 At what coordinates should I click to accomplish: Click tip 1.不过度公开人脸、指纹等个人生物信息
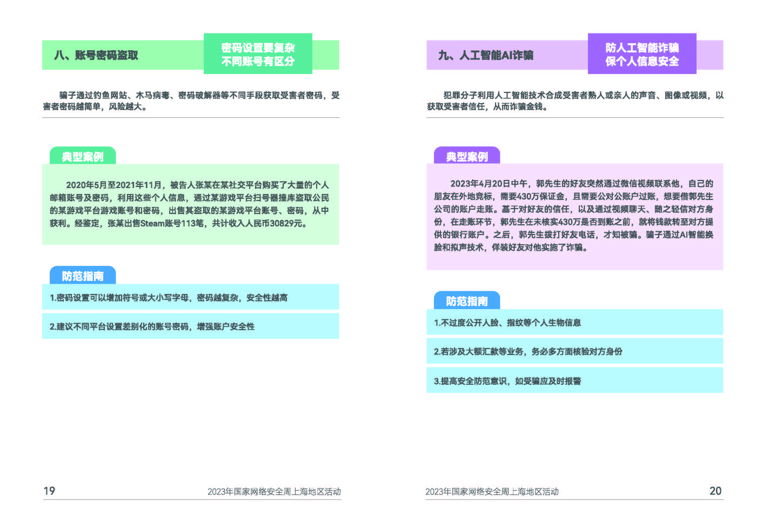tap(575, 322)
